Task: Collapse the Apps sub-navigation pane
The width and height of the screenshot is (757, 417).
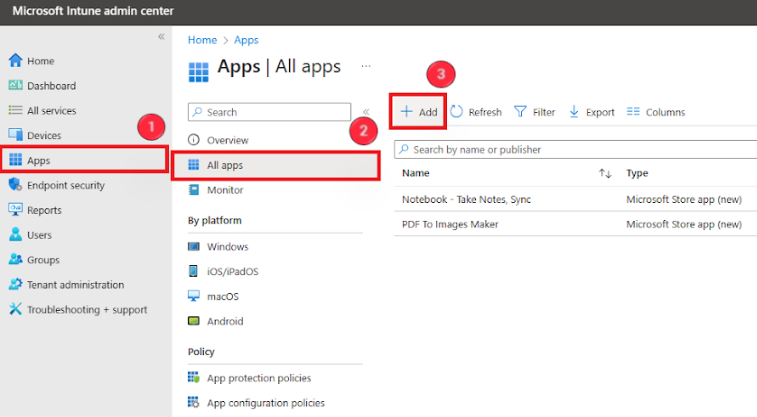Action: pyautogui.click(x=365, y=113)
